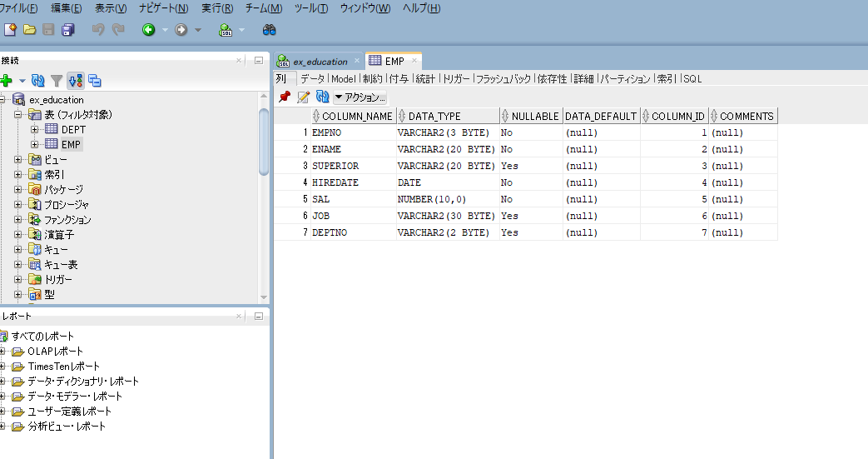Switch to the データ tab
The height and width of the screenshot is (459, 868).
[x=313, y=78]
